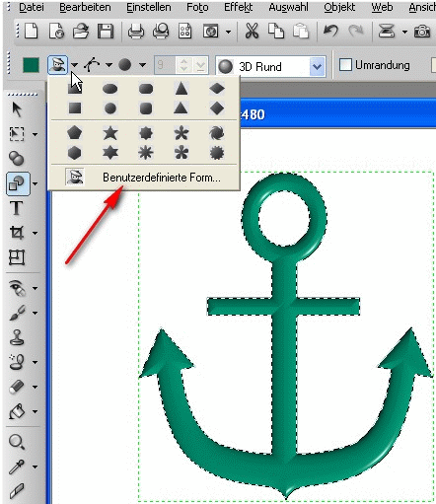Expand the circle shape mode dropdown
This screenshot has height=504, width=436.
point(142,65)
